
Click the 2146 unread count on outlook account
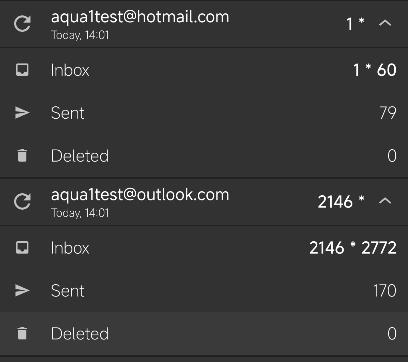[335, 202]
